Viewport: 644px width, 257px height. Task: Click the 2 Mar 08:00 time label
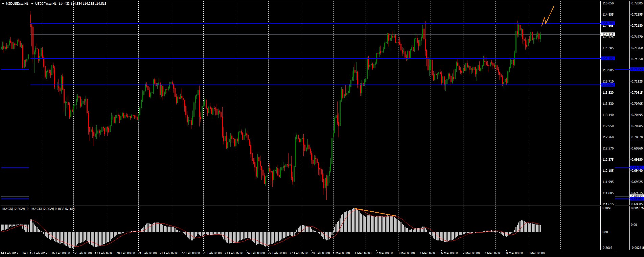coord(385,253)
